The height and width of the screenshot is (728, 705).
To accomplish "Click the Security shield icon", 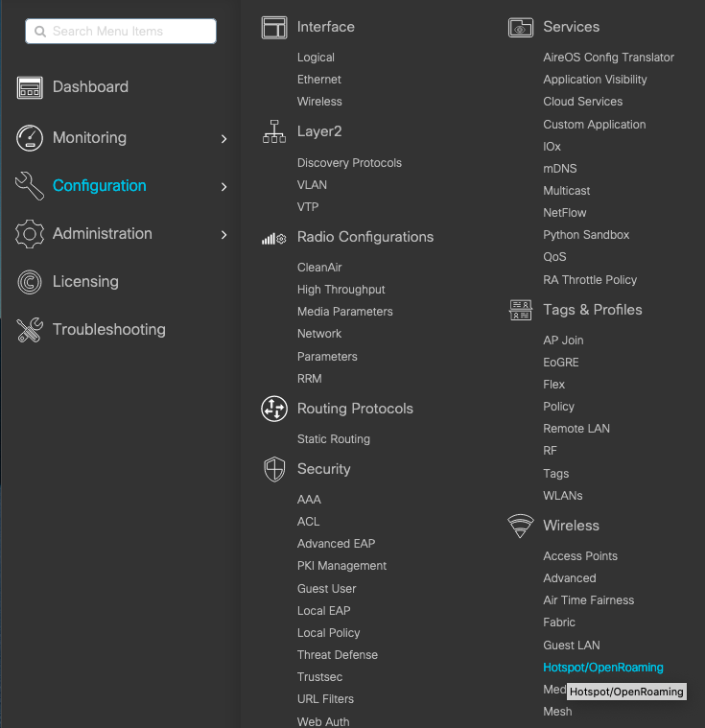I will [x=274, y=469].
